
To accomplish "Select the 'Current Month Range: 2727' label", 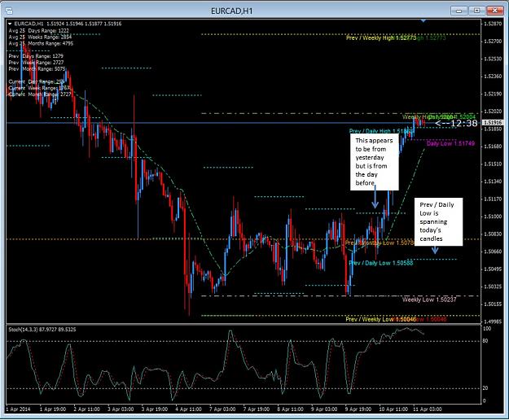I will tap(40, 94).
